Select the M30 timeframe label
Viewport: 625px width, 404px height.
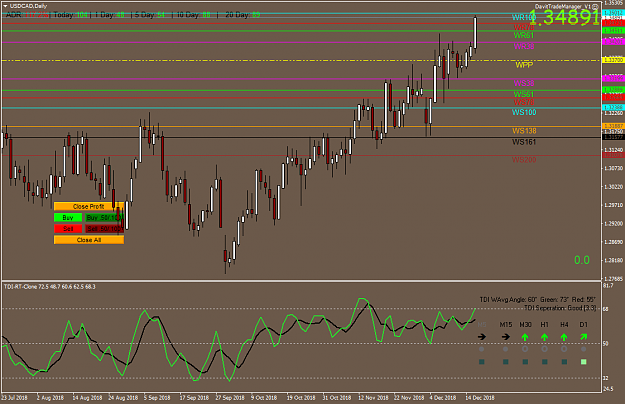(x=525, y=325)
